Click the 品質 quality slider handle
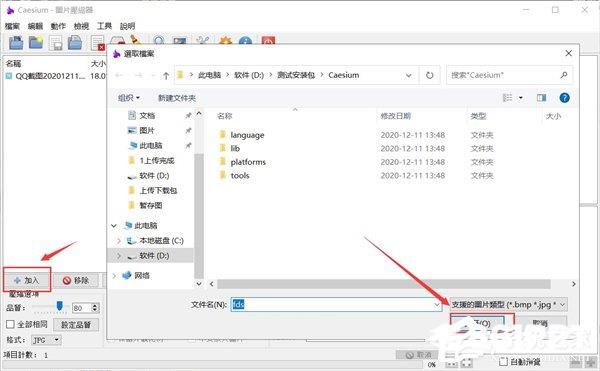The height and width of the screenshot is (371, 600). coord(59,306)
